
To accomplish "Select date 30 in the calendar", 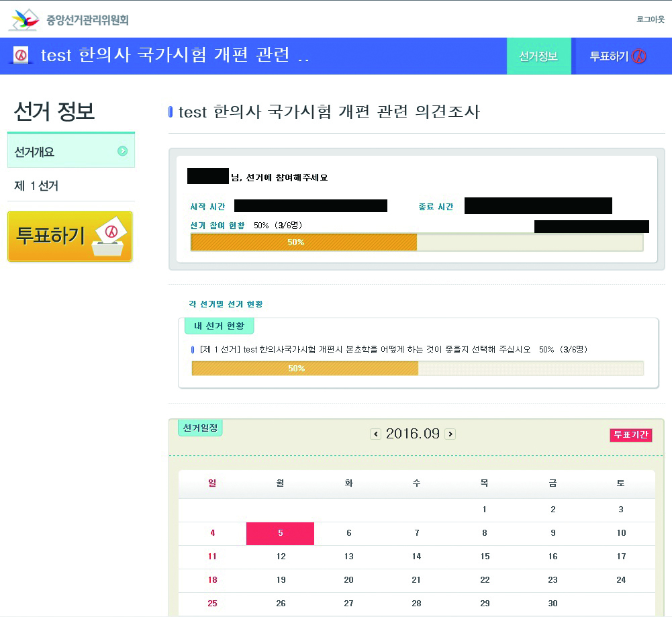I will click(553, 603).
